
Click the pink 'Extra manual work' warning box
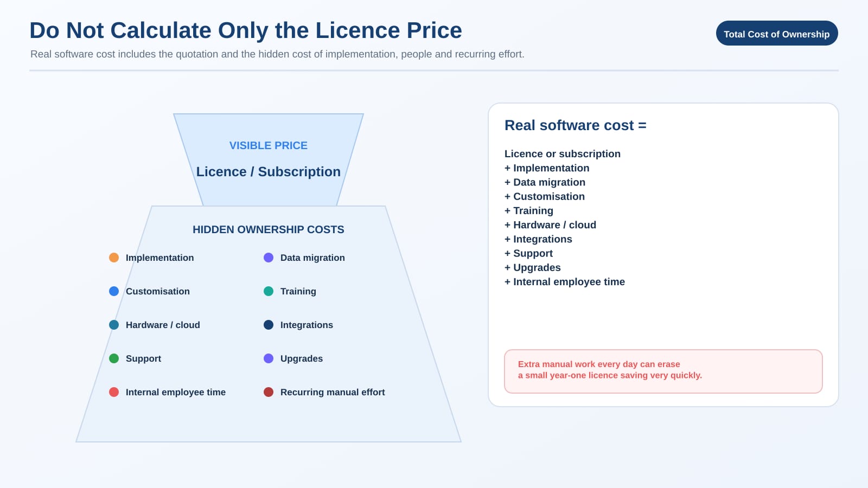click(x=663, y=371)
